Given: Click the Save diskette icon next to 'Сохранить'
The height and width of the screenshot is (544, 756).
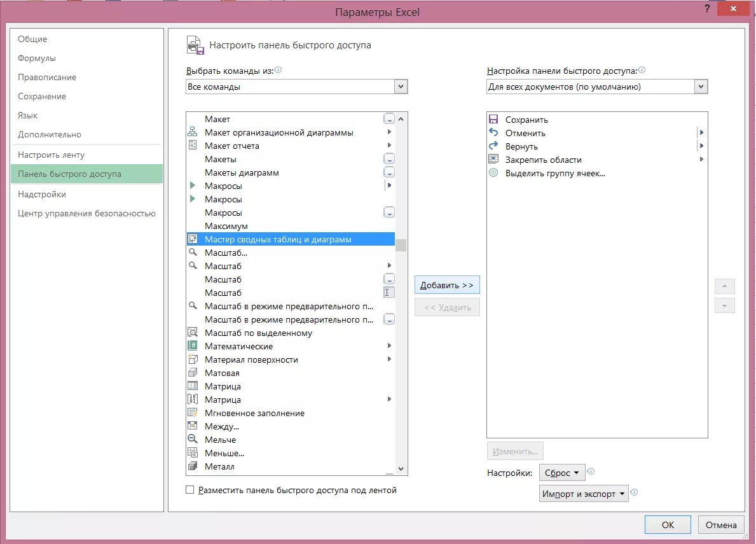Looking at the screenshot, I should pos(493,119).
